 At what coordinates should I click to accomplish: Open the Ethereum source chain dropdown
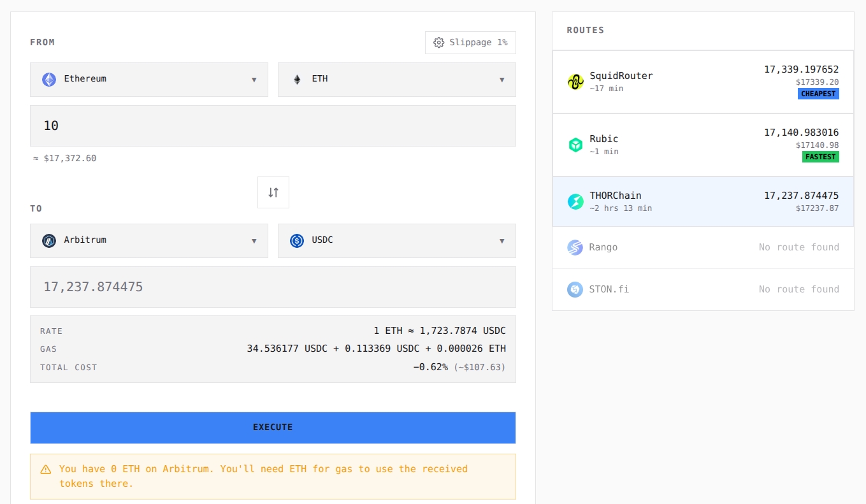point(149,80)
